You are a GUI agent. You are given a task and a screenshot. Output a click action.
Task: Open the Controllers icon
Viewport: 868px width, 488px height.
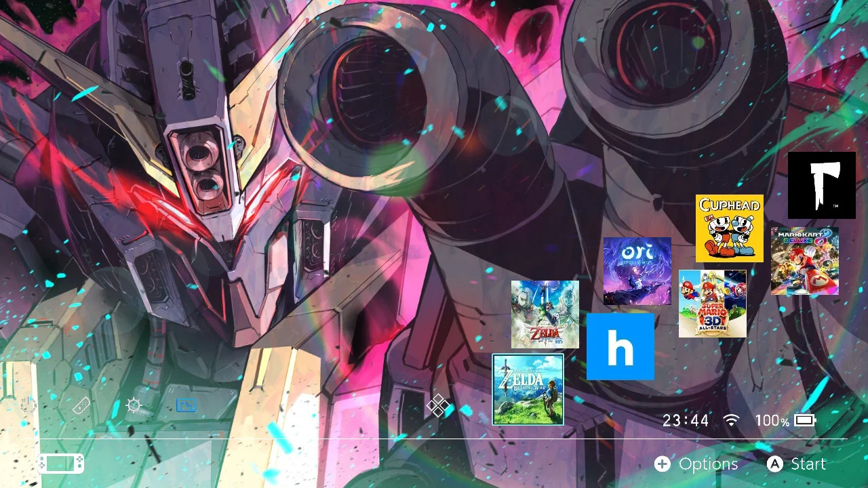pyautogui.click(x=81, y=406)
